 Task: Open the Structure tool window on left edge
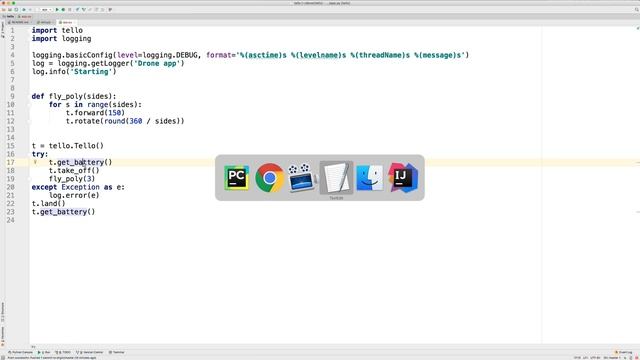[2, 312]
